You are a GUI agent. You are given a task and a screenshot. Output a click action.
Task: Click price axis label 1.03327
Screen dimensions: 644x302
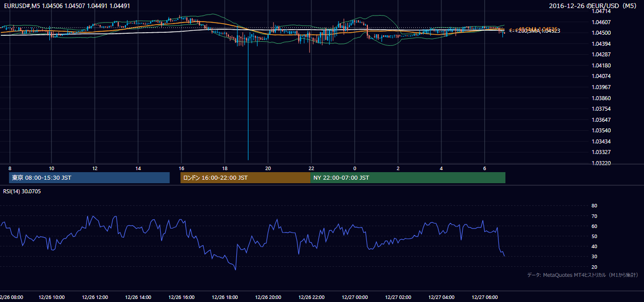(601, 152)
